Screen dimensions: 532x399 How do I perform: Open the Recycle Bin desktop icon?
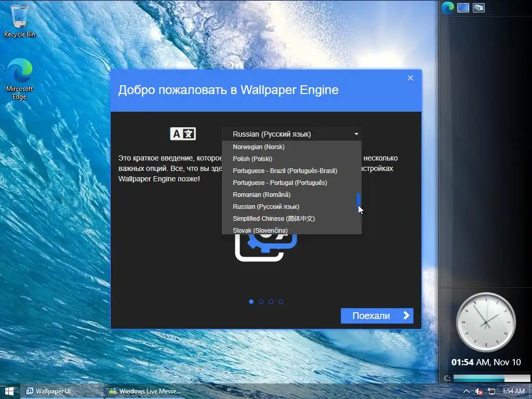19,20
